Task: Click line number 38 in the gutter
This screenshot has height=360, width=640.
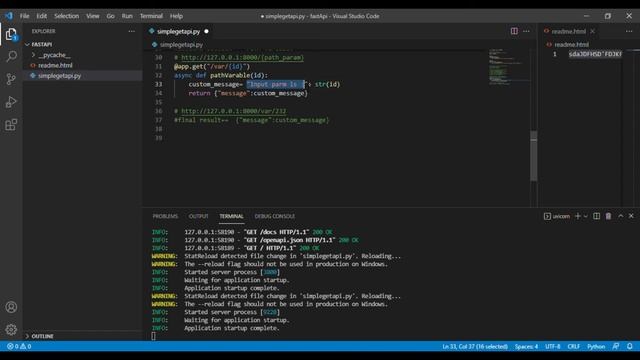Action: point(158,129)
